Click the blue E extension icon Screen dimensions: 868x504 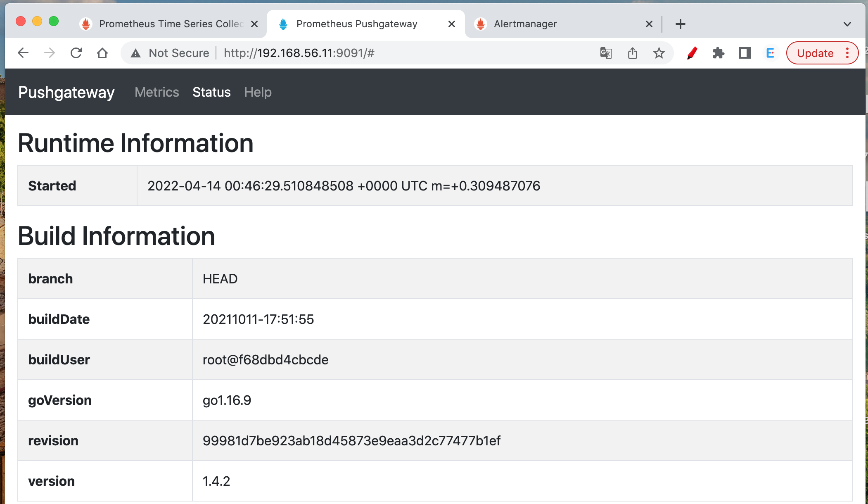pyautogui.click(x=770, y=53)
